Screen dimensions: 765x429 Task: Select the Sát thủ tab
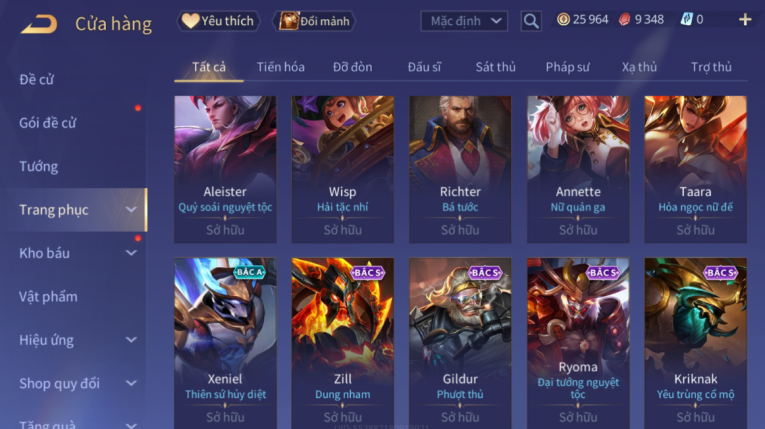496,67
